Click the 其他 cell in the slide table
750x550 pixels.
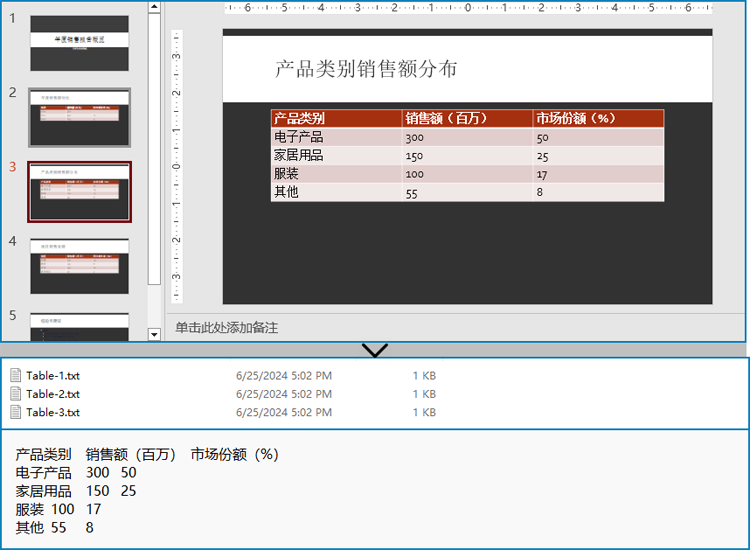(336, 192)
